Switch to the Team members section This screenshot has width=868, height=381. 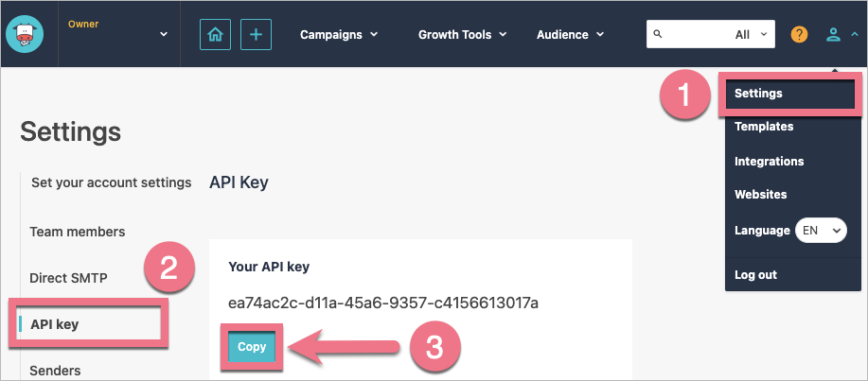(x=78, y=232)
